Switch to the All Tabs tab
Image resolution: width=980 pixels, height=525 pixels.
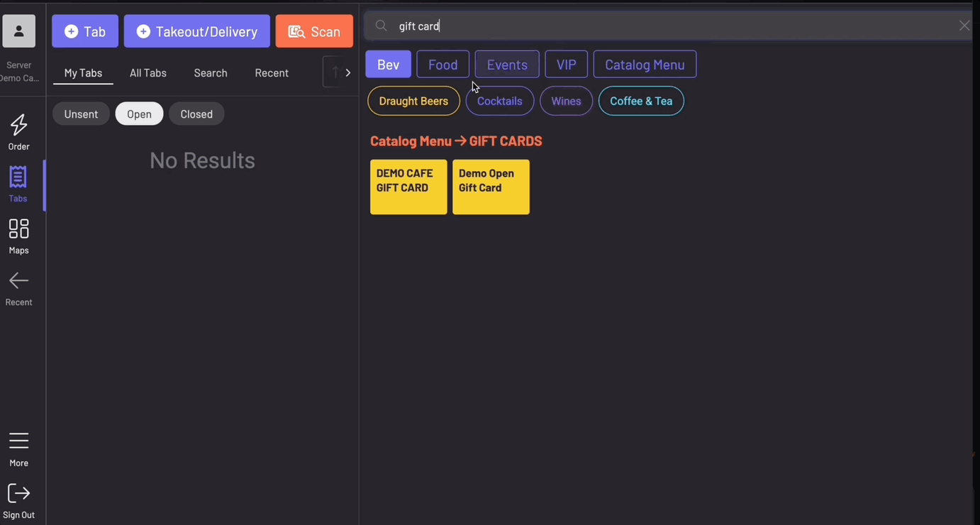148,73
